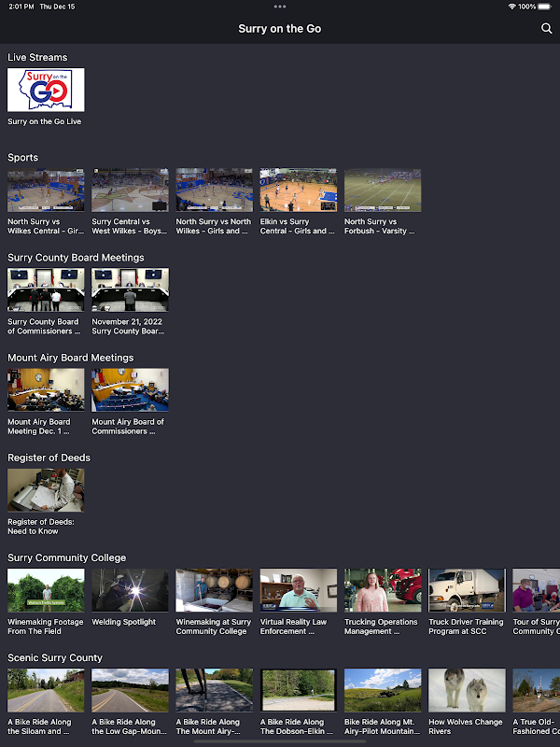Image resolution: width=560 pixels, height=747 pixels.
Task: Select 'North Surry vs Forbush - Varsity' caption
Action: [380, 226]
